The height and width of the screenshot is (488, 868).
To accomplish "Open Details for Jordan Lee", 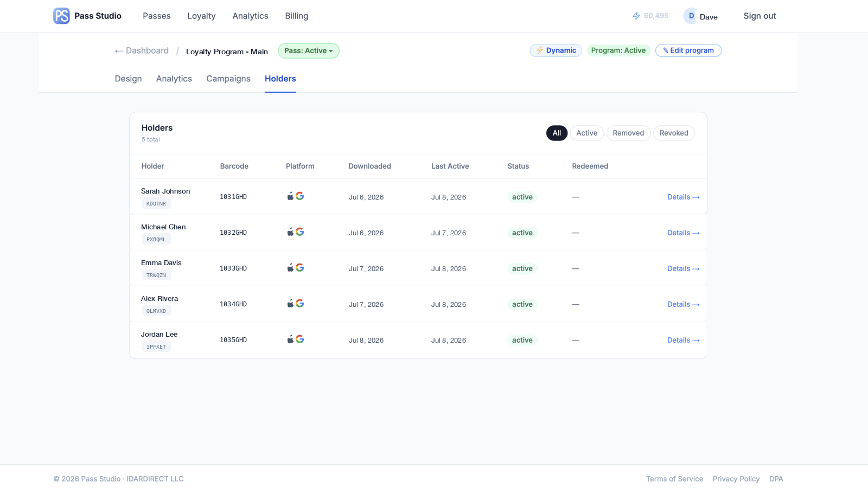I will click(x=684, y=341).
